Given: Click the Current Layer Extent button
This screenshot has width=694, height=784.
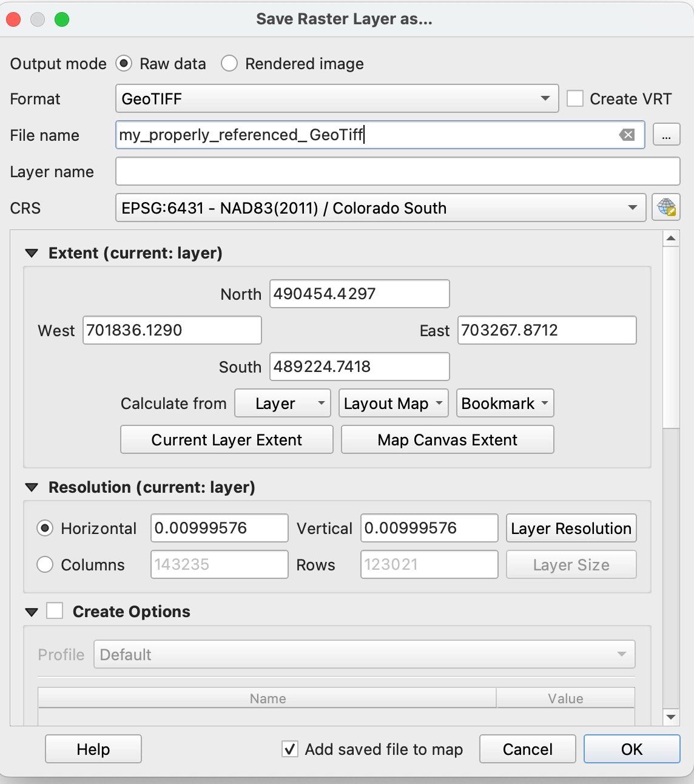Looking at the screenshot, I should 227,439.
